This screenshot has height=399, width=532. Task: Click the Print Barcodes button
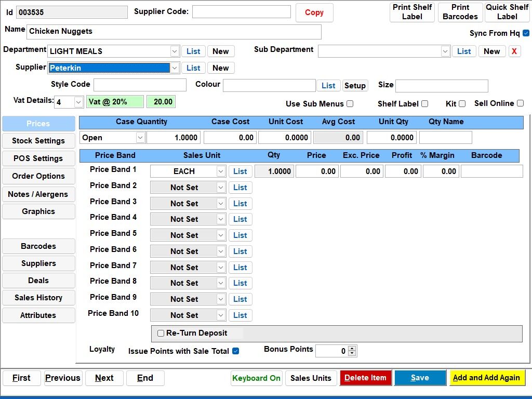tap(460, 12)
